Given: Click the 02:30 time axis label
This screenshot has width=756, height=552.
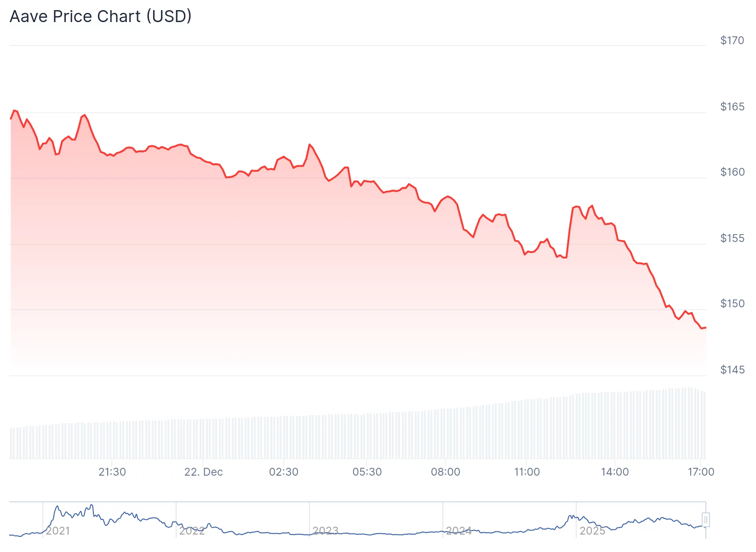Looking at the screenshot, I should pyautogui.click(x=284, y=472).
